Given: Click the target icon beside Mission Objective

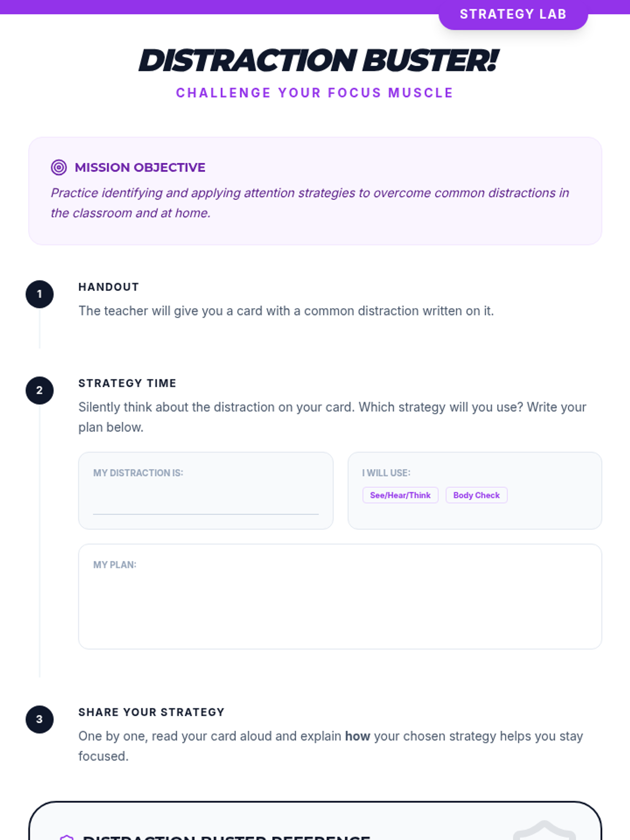Looking at the screenshot, I should pos(59,167).
